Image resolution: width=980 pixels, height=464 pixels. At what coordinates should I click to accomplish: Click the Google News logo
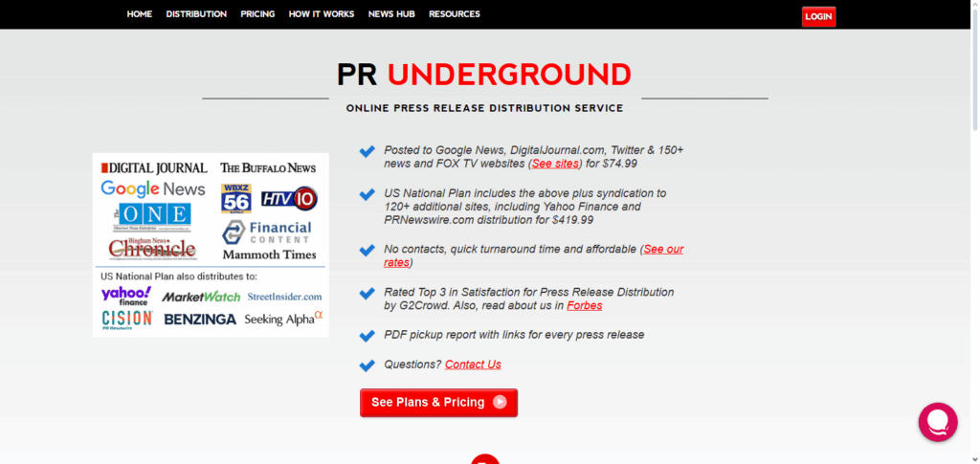tap(153, 188)
